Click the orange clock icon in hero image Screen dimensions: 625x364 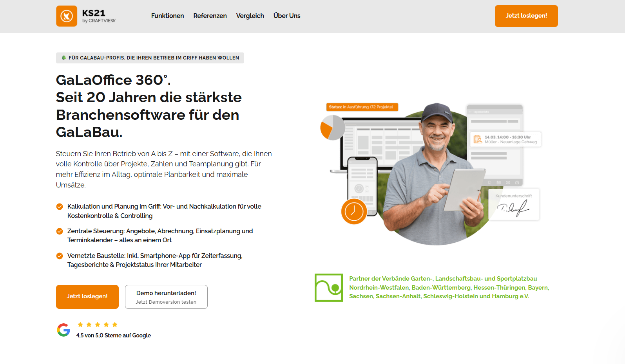tap(354, 211)
